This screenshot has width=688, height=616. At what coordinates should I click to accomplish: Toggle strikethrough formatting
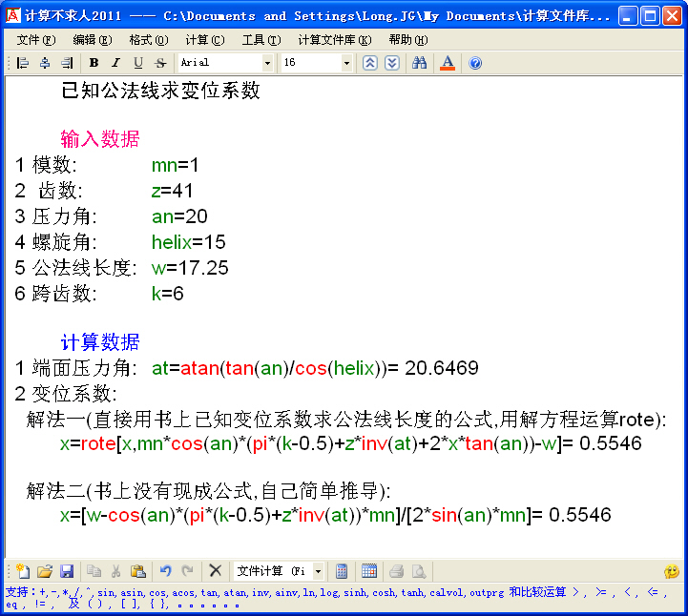pos(160,63)
